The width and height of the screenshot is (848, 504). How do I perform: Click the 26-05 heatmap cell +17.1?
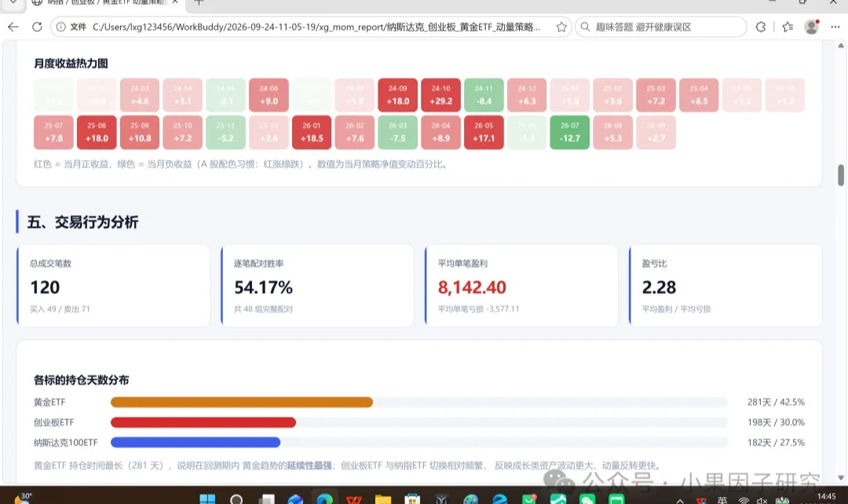pyautogui.click(x=484, y=132)
